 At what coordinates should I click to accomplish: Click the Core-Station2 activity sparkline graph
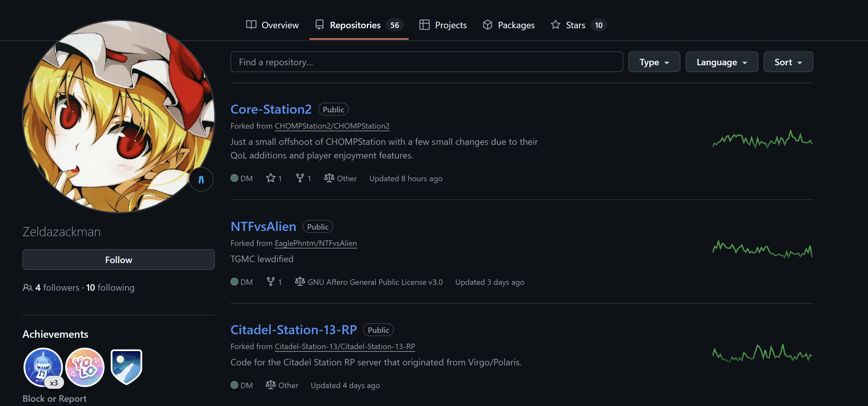coord(762,140)
